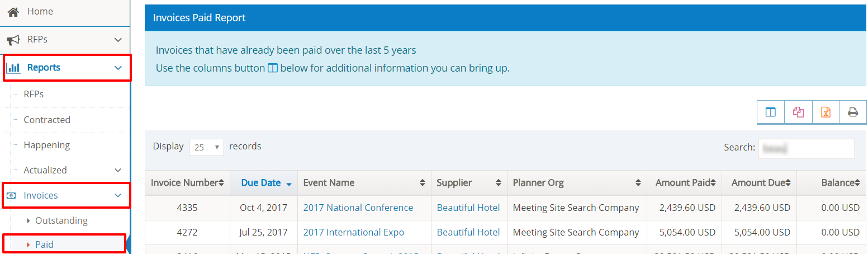Click the Home house icon in sidebar
Screen dimensions: 868x254
[x=13, y=11]
